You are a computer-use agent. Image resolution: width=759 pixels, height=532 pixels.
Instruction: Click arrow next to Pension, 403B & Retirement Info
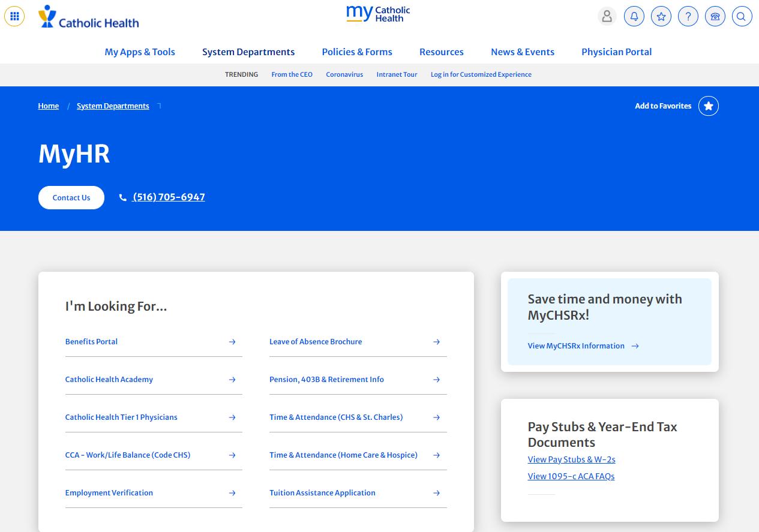tap(437, 380)
